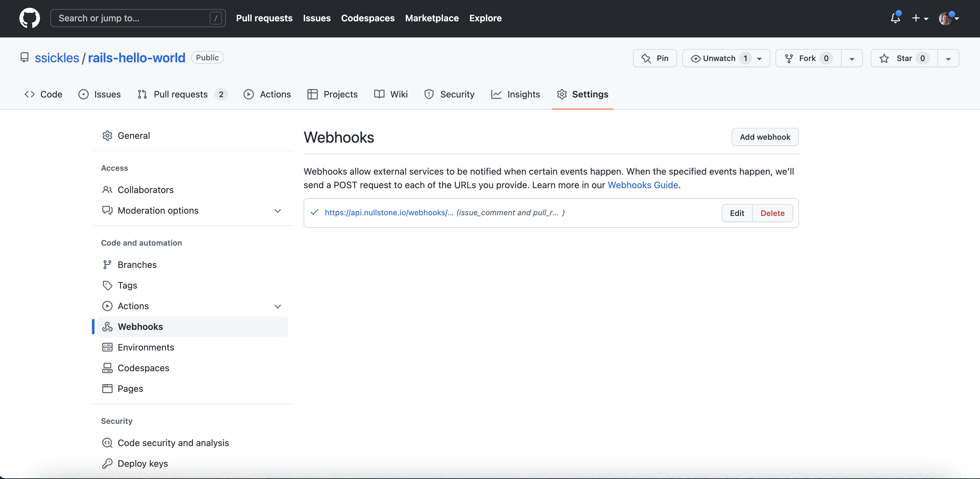Open the Codespaces settings icon
Screen dimensions: 980x479
(x=108, y=368)
